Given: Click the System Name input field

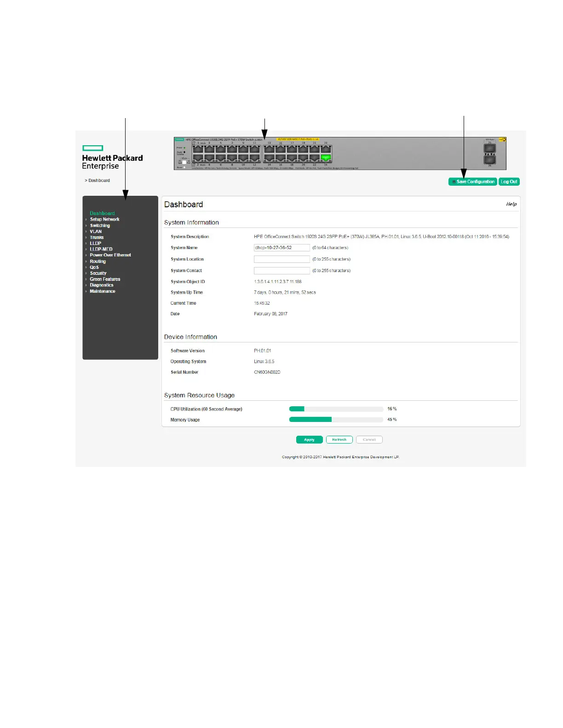Looking at the screenshot, I should pos(282,248).
